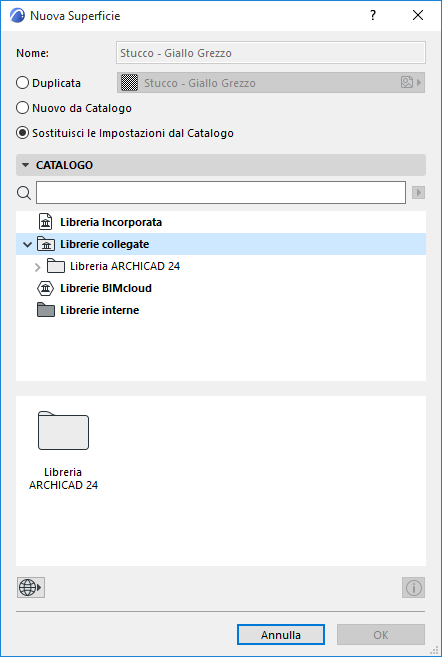Click the picture icon in surface dropdown
The width and height of the screenshot is (442, 657).
407,82
